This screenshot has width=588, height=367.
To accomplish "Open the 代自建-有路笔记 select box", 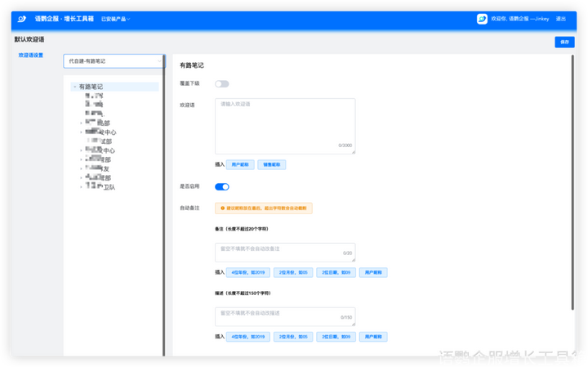I will click(x=114, y=60).
